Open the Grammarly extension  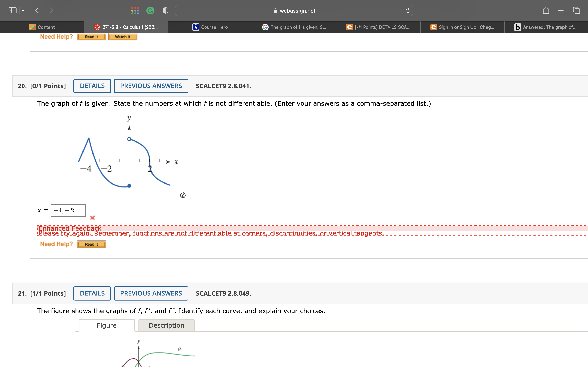[x=150, y=10]
